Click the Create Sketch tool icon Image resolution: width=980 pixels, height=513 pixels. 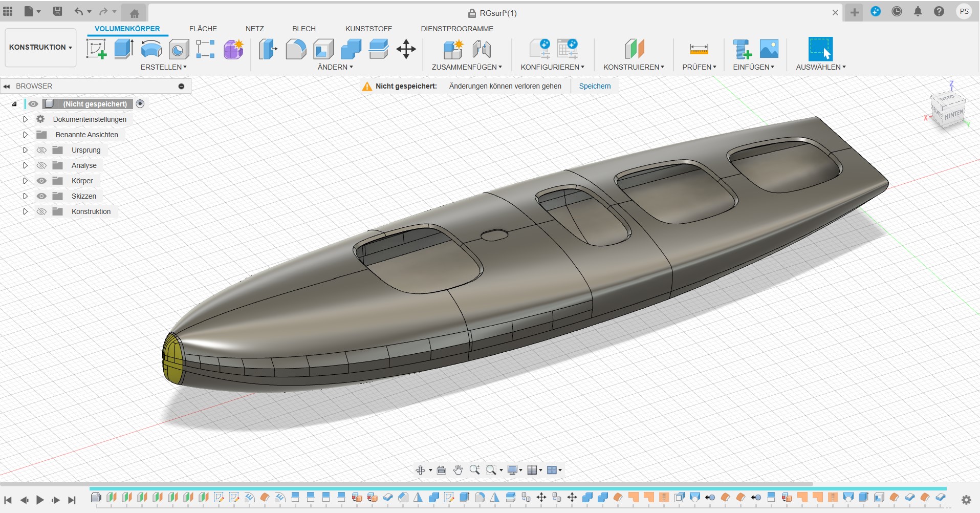tap(96, 49)
